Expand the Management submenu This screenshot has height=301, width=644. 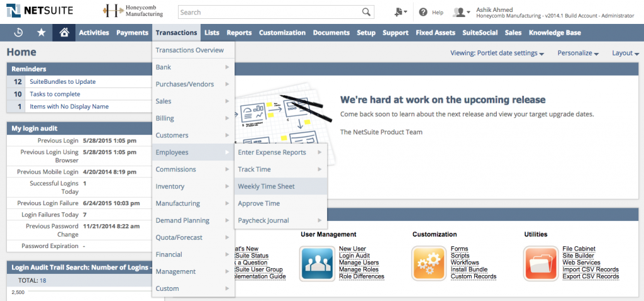(194, 271)
